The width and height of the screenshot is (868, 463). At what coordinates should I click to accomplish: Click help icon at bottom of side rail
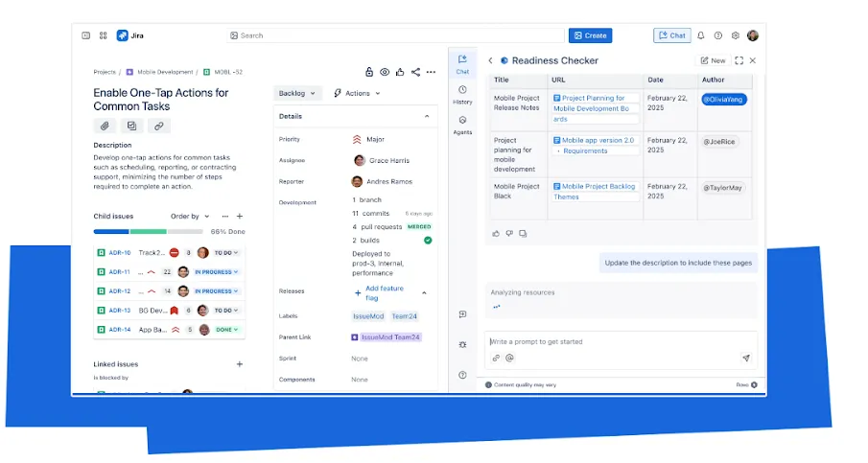pyautogui.click(x=463, y=375)
